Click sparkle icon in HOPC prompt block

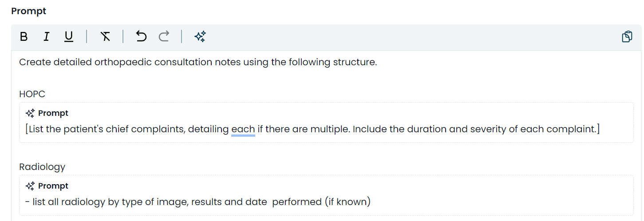point(30,113)
